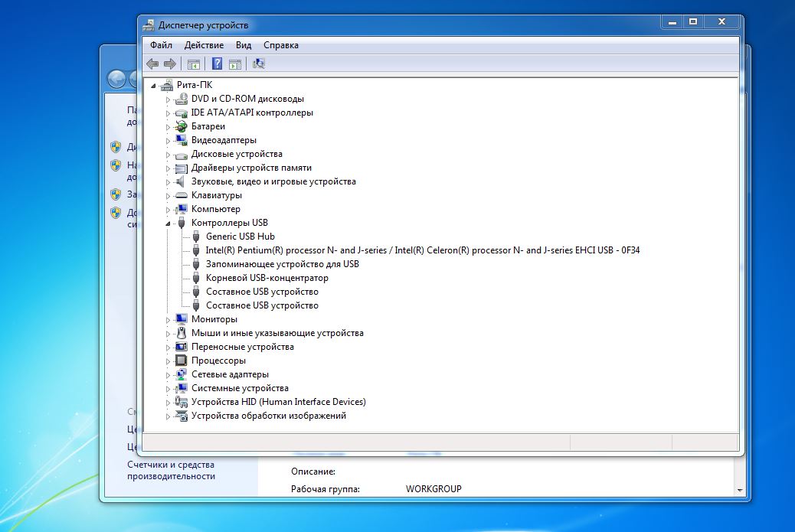Click the Дисковые устройства disk icon
795x532 pixels.
click(181, 155)
